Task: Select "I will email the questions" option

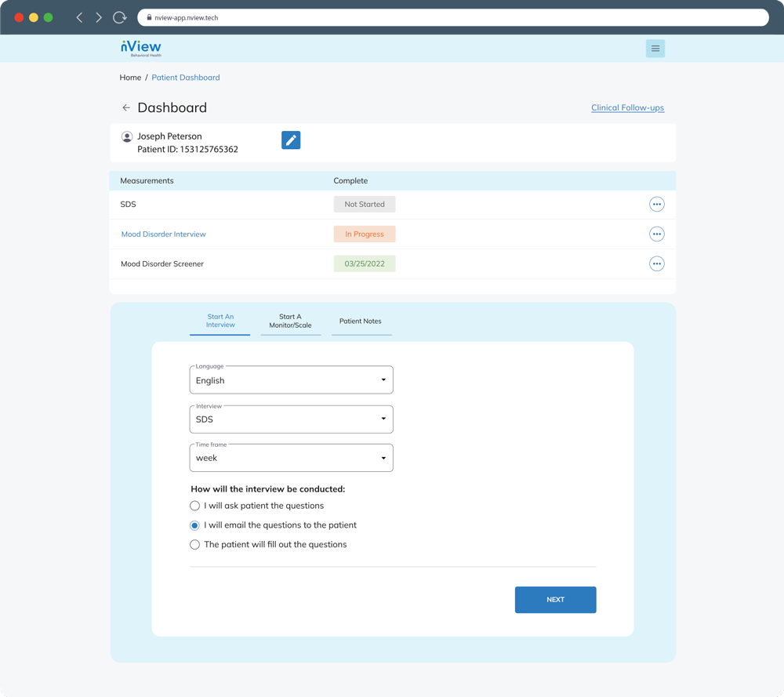Action: 195,525
